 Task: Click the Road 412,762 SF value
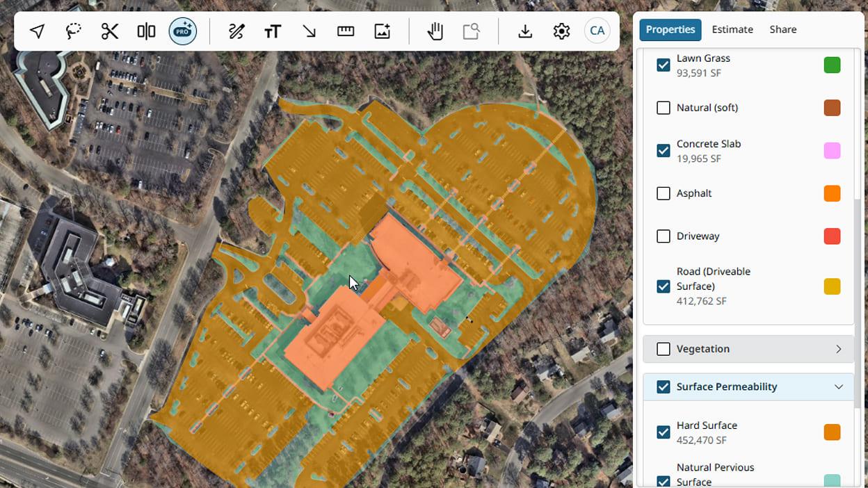tap(701, 301)
